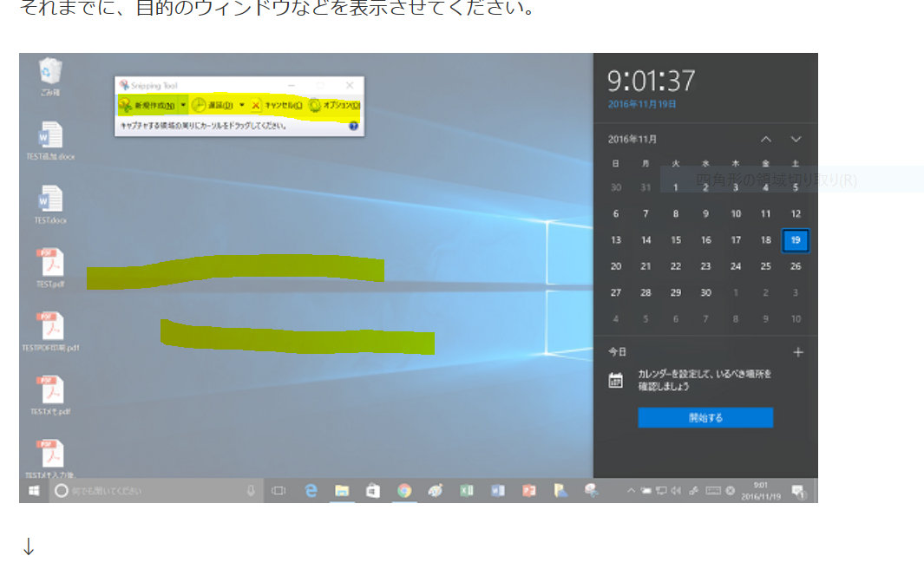924x569 pixels.
Task: Click the 2016年11月19日 date link
Action: click(643, 103)
